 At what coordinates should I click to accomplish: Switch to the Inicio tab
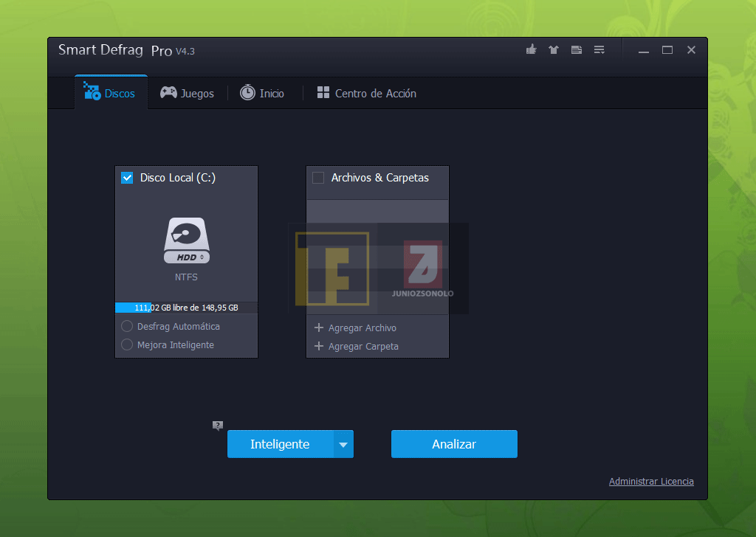click(x=262, y=93)
